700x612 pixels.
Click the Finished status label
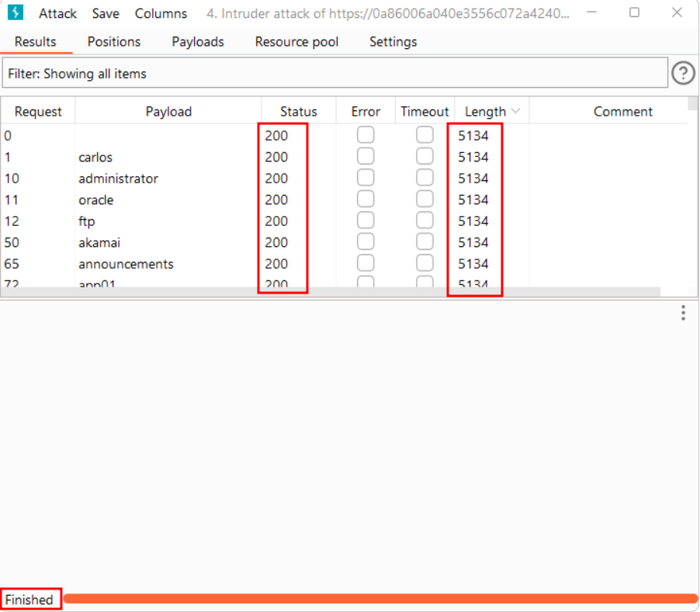click(x=29, y=600)
